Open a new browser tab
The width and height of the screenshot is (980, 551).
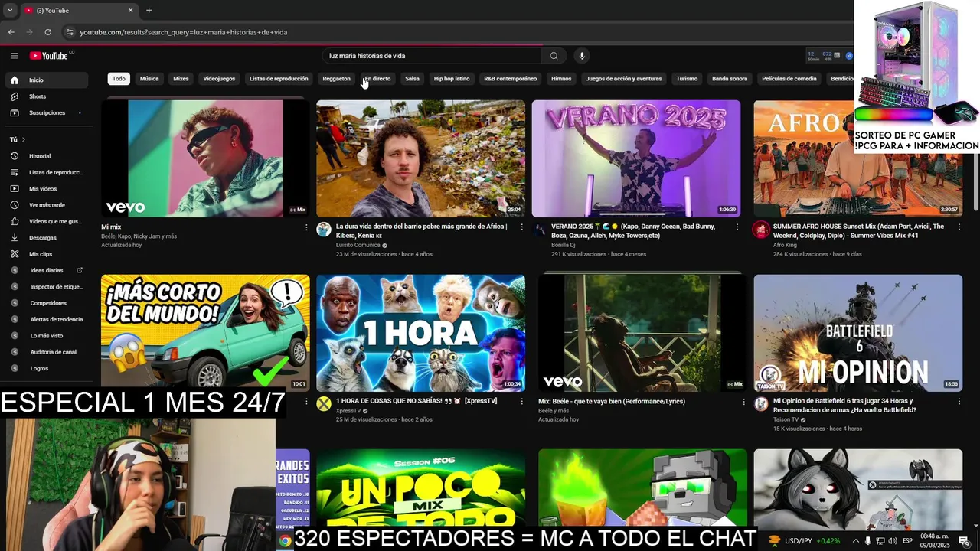pyautogui.click(x=149, y=10)
